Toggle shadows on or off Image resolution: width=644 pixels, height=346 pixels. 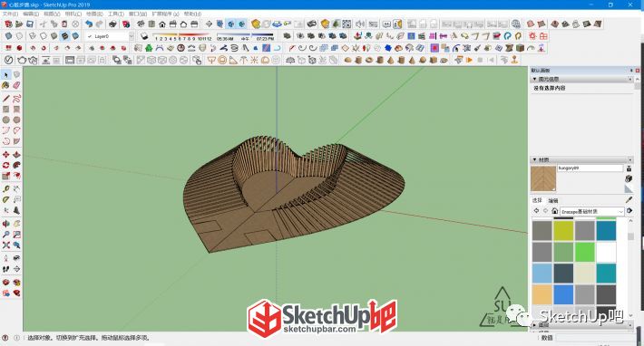tap(144, 36)
